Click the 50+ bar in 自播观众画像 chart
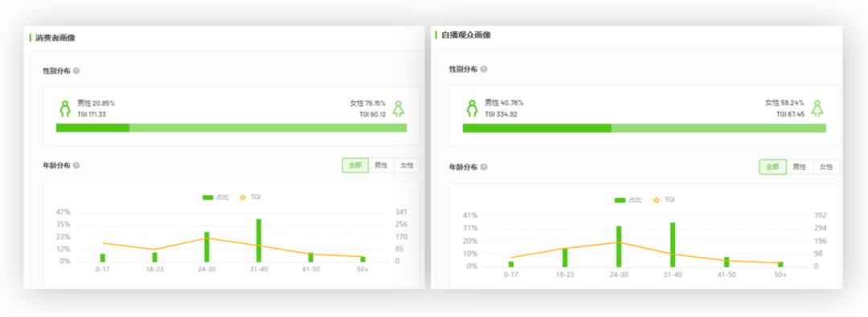The width and height of the screenshot is (868, 317). point(780,264)
